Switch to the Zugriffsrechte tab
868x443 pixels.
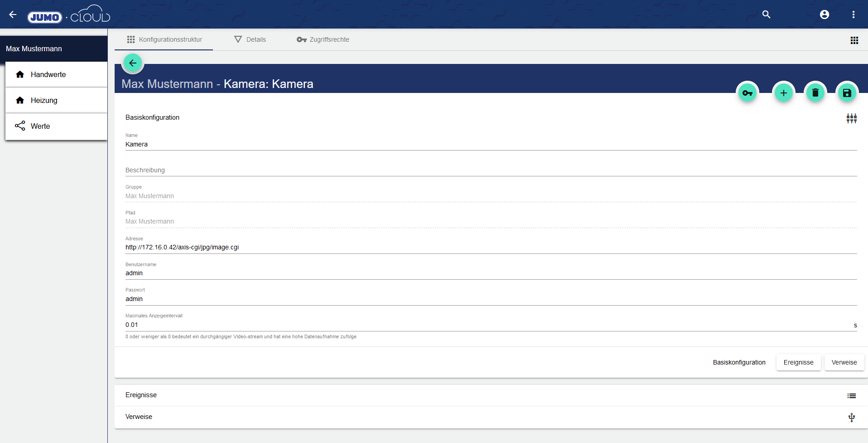[x=323, y=39]
